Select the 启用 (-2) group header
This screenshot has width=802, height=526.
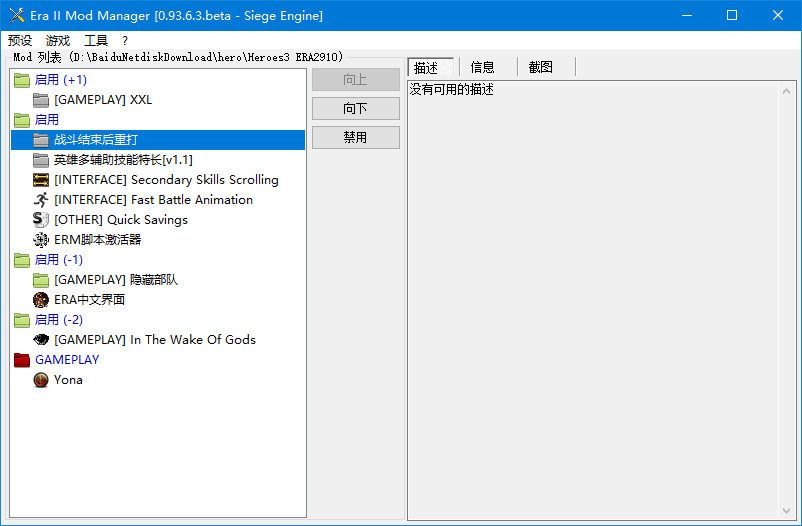coord(59,320)
